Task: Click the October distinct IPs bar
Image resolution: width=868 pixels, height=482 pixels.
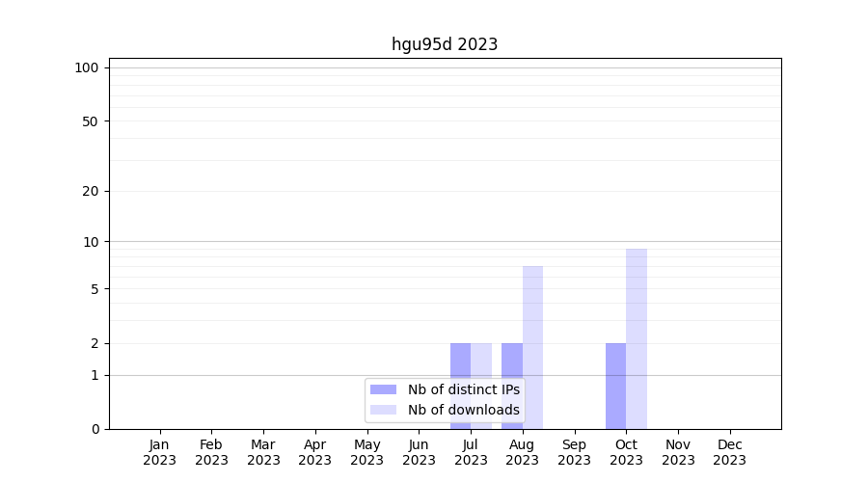Action: 615,386
